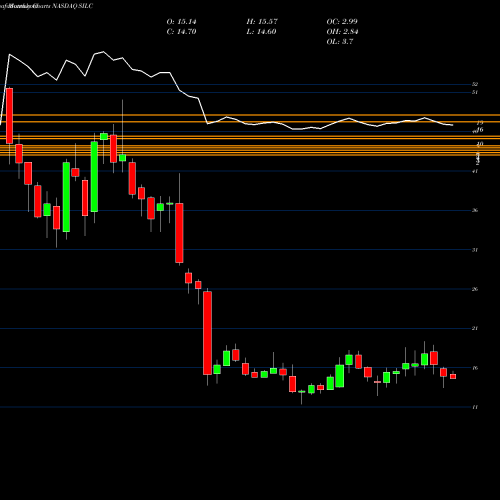Click the low value L: 14.60
Viewport: 500px width, 500px height.
click(x=261, y=32)
